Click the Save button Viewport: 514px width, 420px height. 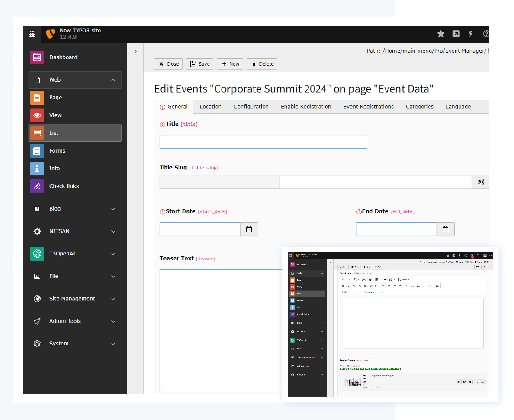[199, 64]
